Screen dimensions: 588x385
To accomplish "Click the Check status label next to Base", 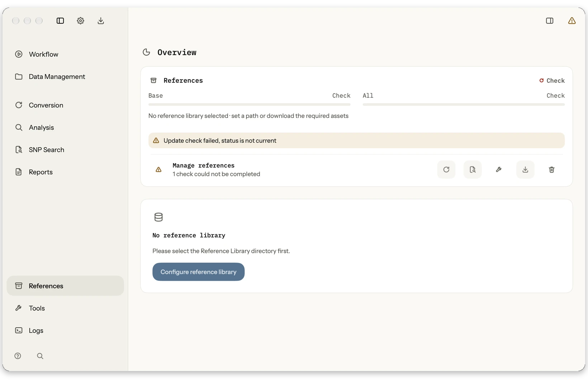I will [x=341, y=96].
